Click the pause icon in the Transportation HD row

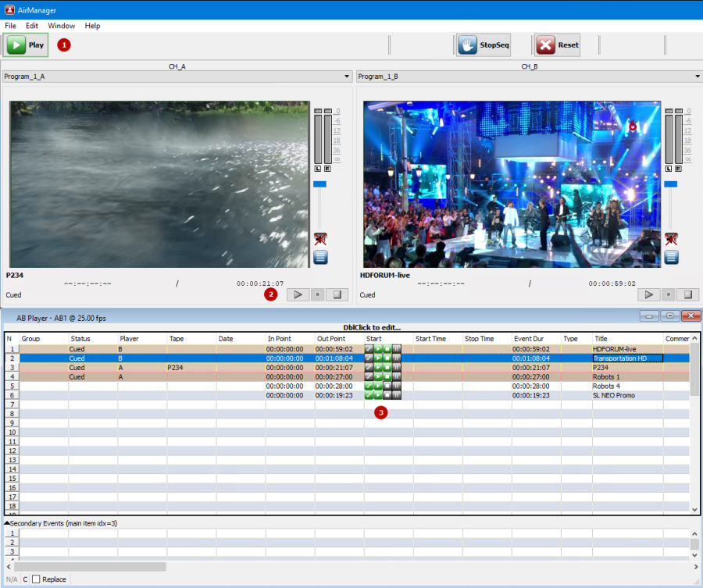point(397,358)
